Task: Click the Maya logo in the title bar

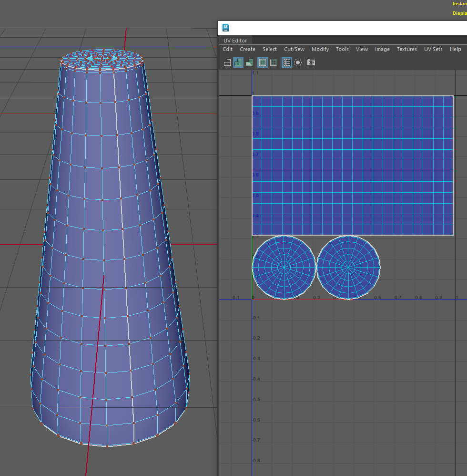Action: click(x=226, y=27)
